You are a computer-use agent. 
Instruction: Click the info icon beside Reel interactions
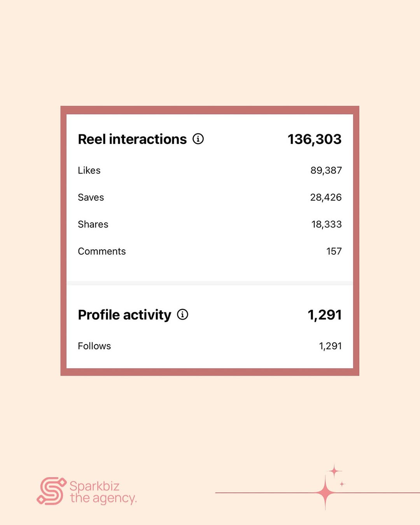(198, 139)
